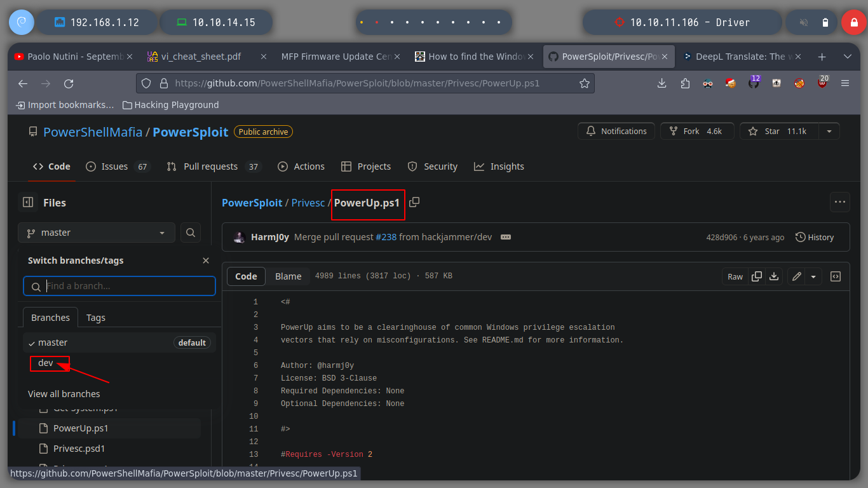The width and height of the screenshot is (868, 488).
Task: List all tabs with the chevron
Action: (x=847, y=57)
